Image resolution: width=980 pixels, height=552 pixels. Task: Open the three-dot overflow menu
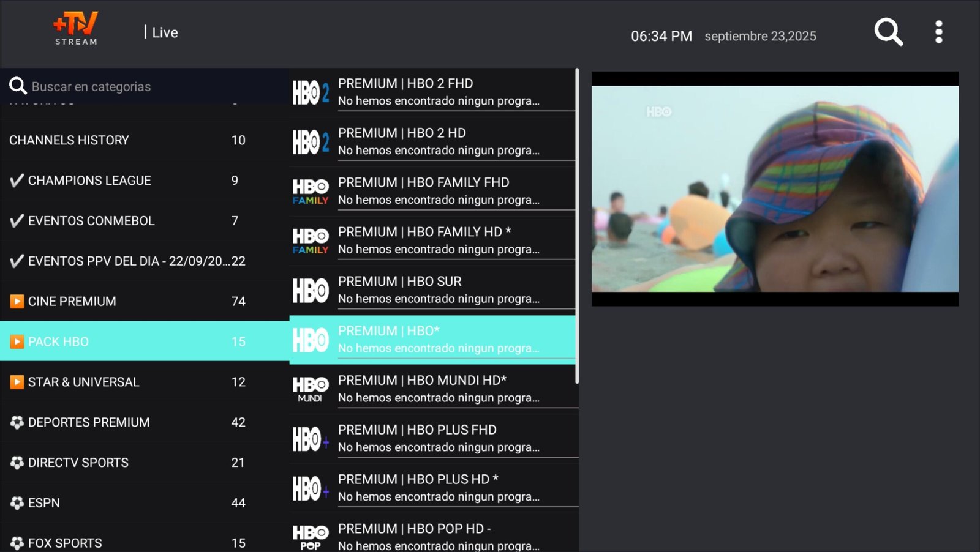click(938, 32)
